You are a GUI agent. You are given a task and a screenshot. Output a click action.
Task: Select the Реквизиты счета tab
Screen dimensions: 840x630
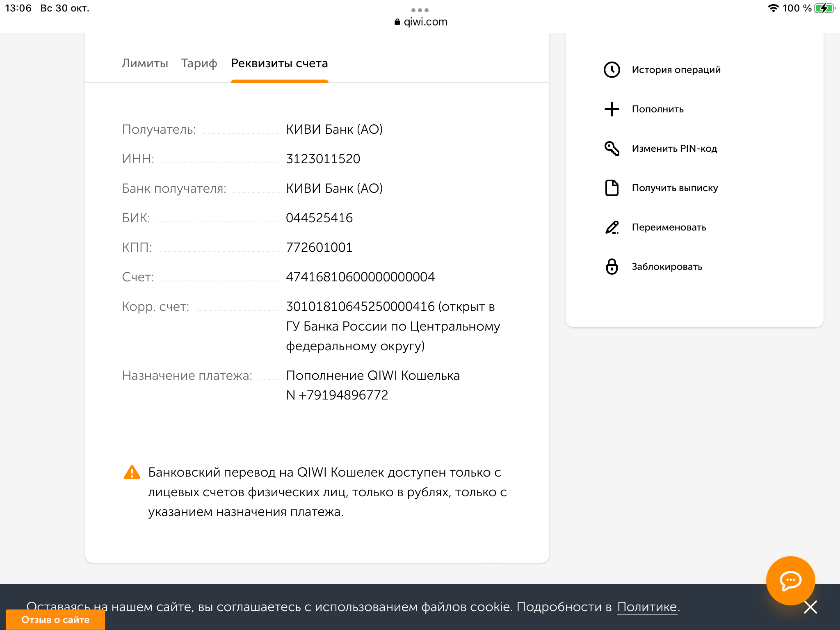point(279,63)
